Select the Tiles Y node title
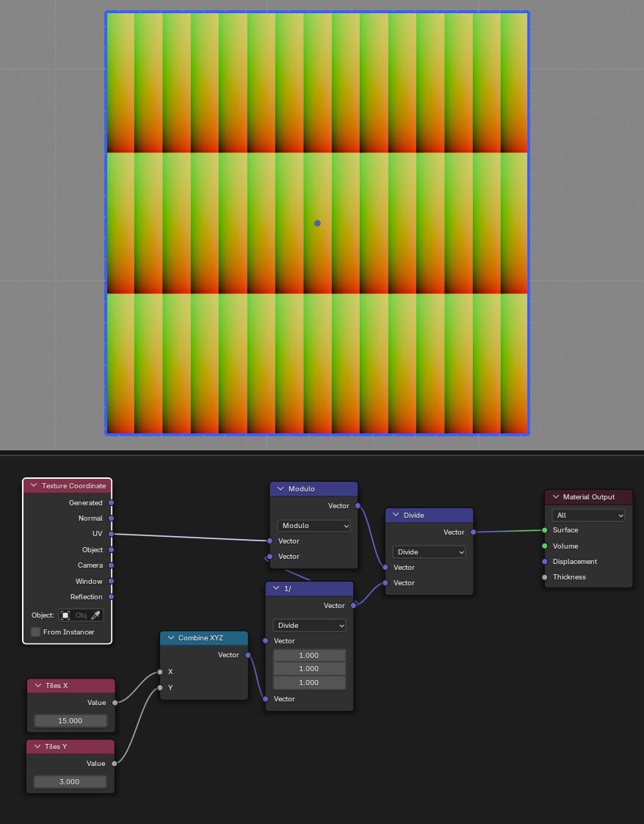Viewport: 644px width, 824px height. tap(57, 746)
